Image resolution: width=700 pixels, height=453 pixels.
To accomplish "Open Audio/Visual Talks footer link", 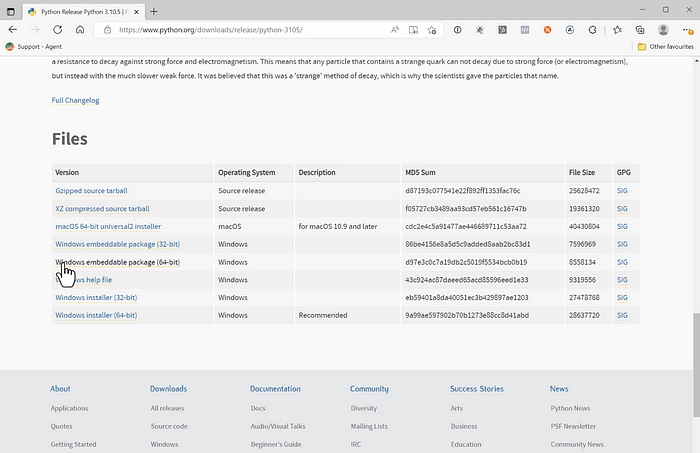I will point(278,426).
